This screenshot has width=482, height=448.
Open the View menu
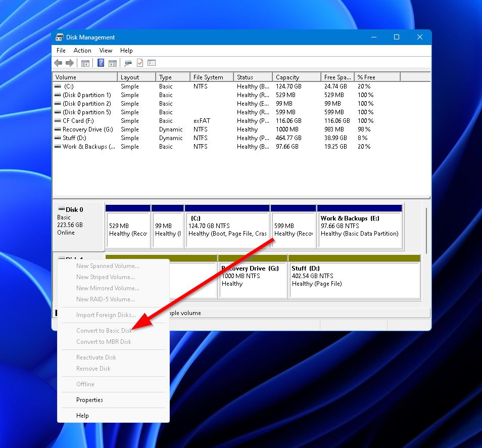[106, 51]
